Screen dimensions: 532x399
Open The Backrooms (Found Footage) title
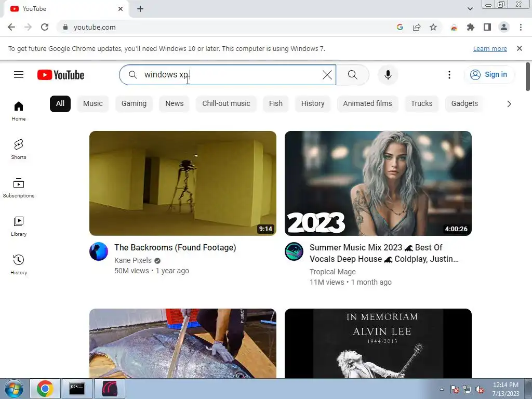(175, 248)
